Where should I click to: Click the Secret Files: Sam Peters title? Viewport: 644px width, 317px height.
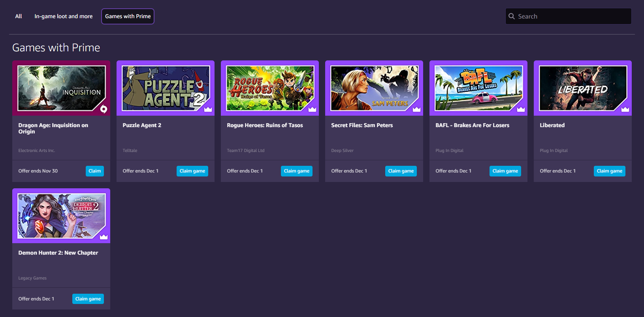pyautogui.click(x=362, y=125)
